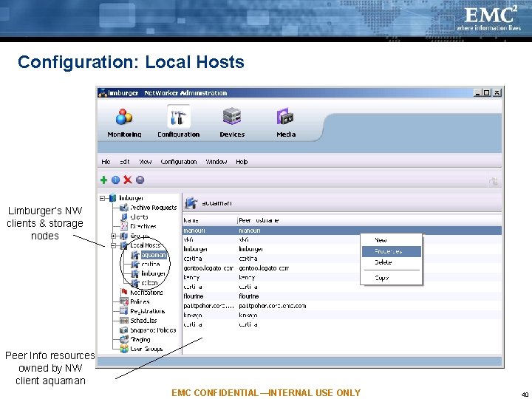Screen dimensions: 532x399
Task: Click the purple question-mark Help toolbar icon
Action: coord(140,180)
